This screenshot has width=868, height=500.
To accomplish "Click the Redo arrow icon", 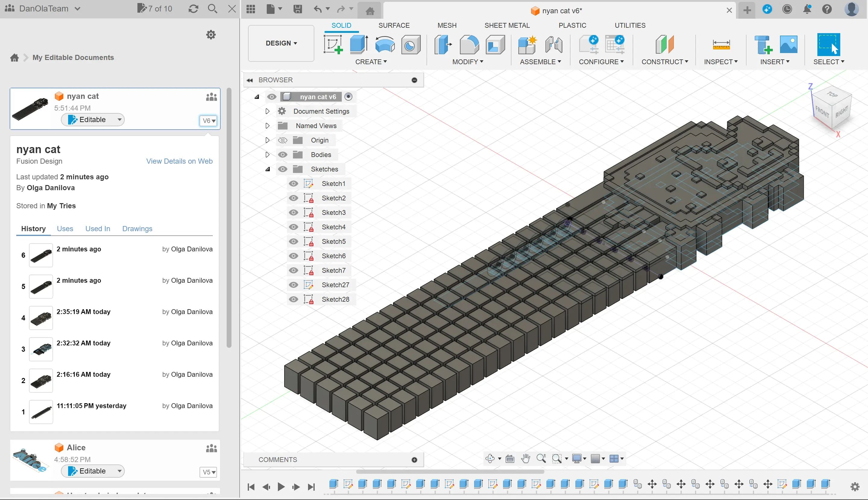I will pyautogui.click(x=341, y=9).
